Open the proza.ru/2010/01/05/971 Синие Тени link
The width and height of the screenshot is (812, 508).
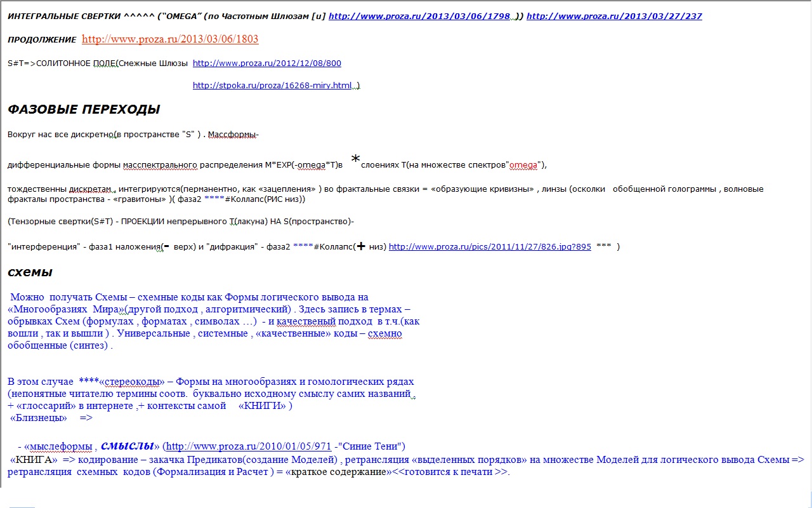point(249,446)
